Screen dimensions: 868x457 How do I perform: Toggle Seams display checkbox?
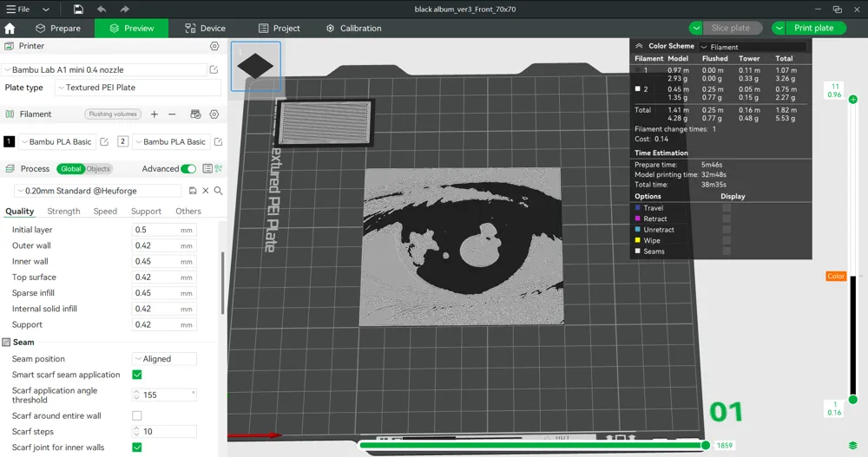coord(727,251)
